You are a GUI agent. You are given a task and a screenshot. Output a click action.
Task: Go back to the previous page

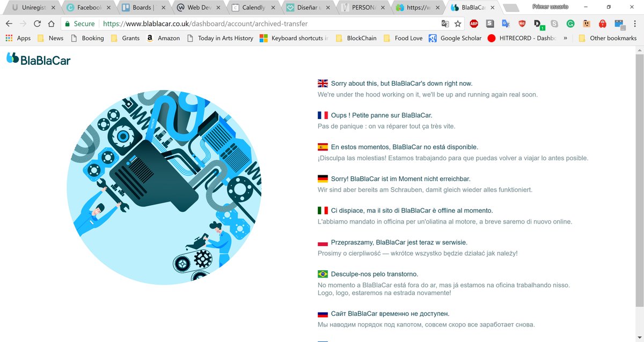tap(9, 24)
